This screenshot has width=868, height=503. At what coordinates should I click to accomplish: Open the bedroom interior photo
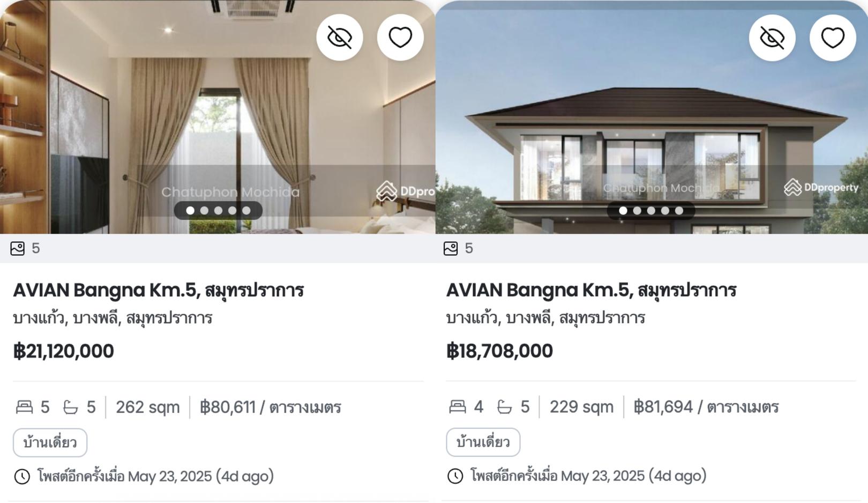click(217, 117)
